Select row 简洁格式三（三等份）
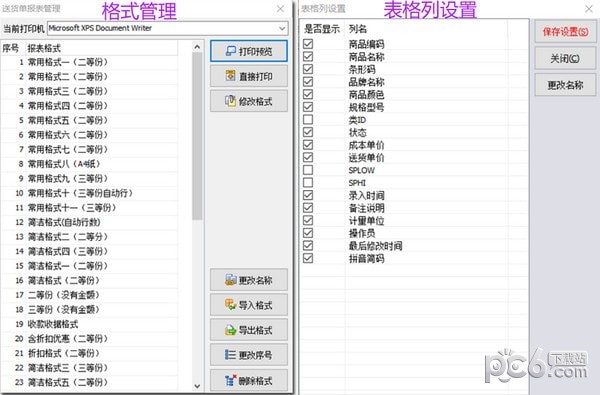 (x=89, y=367)
